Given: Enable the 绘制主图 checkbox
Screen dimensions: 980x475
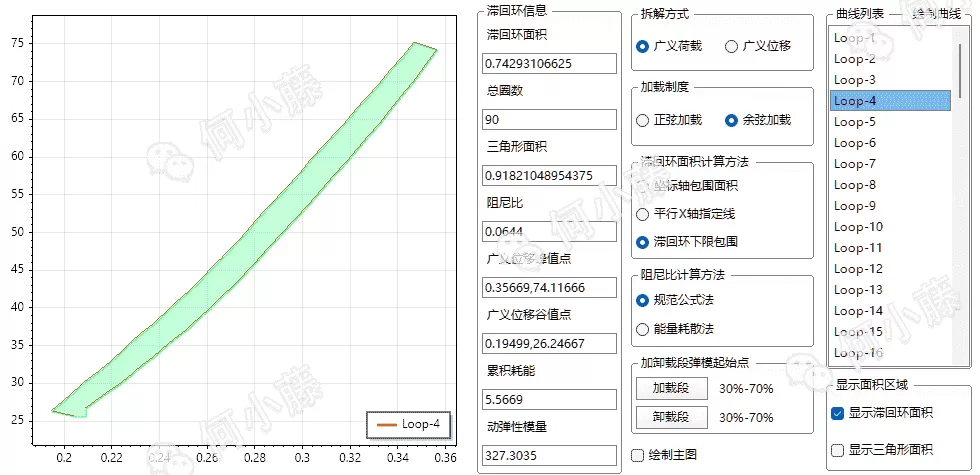Looking at the screenshot, I should pyautogui.click(x=638, y=455).
